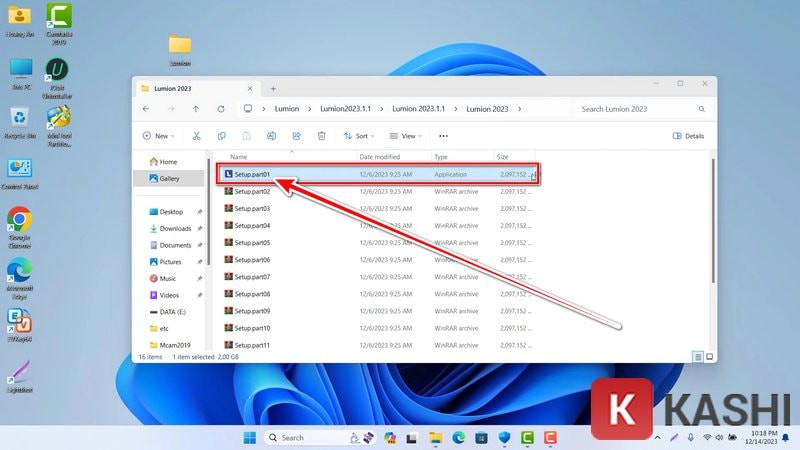Open Microsoft Edge from taskbar
Viewport: 800px width, 450px height.
pos(458,438)
